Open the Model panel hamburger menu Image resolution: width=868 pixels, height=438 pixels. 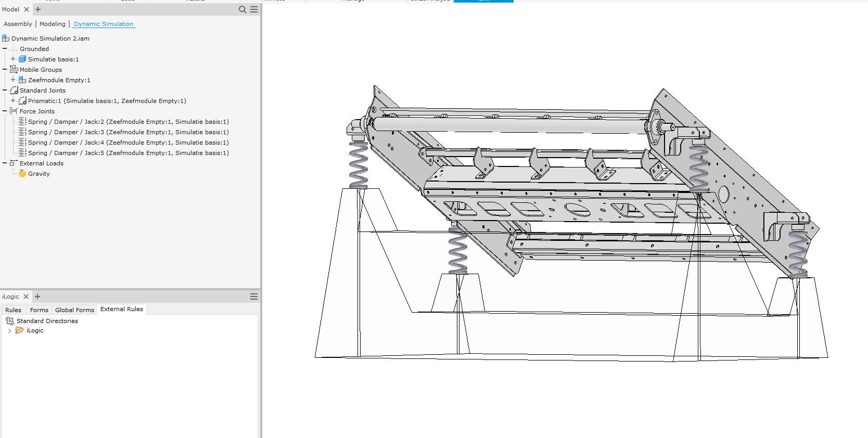pos(254,9)
